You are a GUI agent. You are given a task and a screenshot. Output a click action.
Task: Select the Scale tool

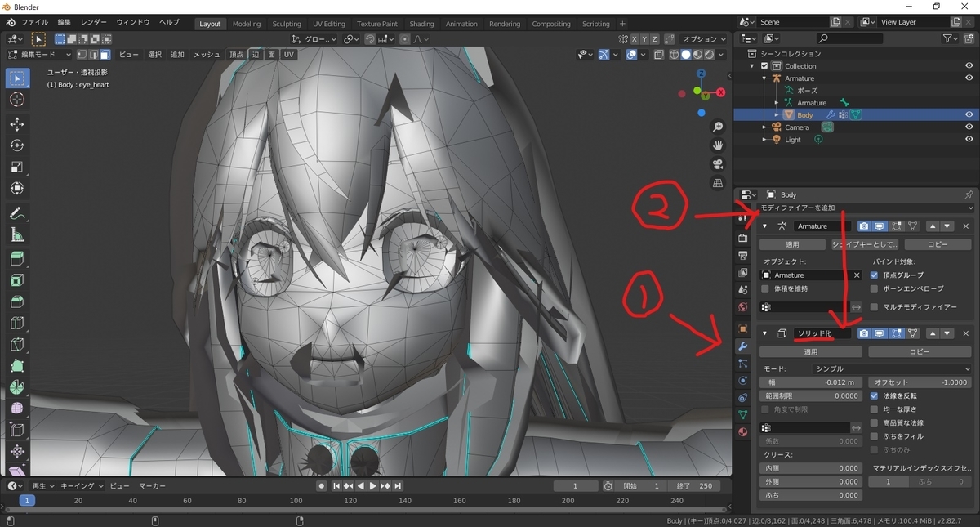coord(17,167)
